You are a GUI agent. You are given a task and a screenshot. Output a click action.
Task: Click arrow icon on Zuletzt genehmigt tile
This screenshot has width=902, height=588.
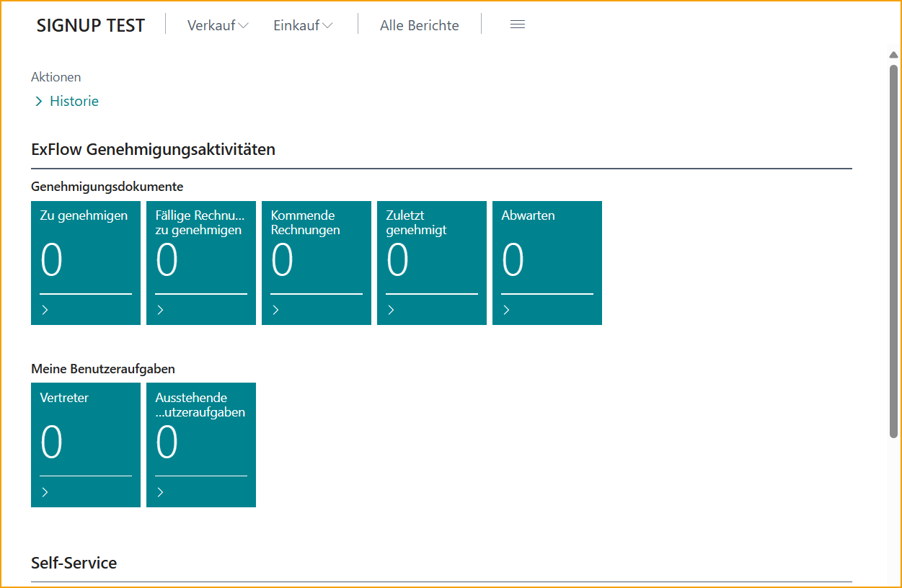point(391,310)
